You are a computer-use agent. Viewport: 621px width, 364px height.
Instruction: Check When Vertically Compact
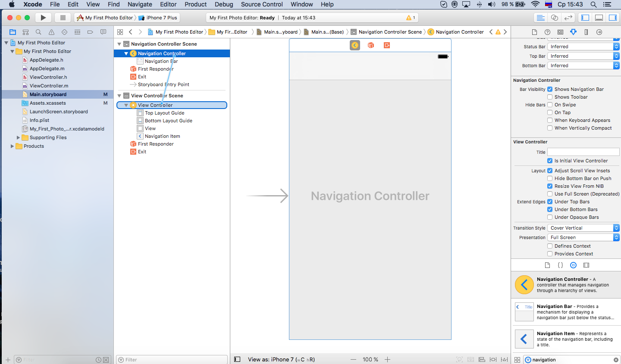click(x=550, y=128)
